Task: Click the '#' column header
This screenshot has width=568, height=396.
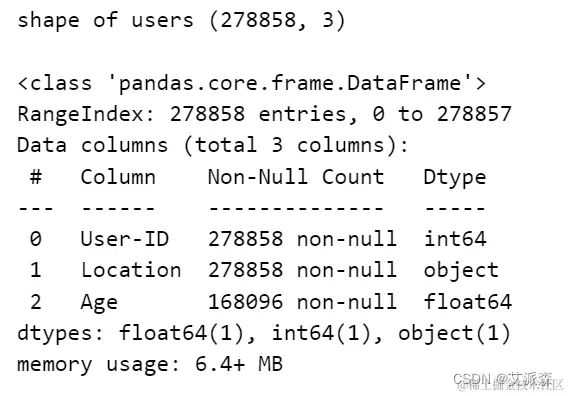Action: [x=36, y=177]
